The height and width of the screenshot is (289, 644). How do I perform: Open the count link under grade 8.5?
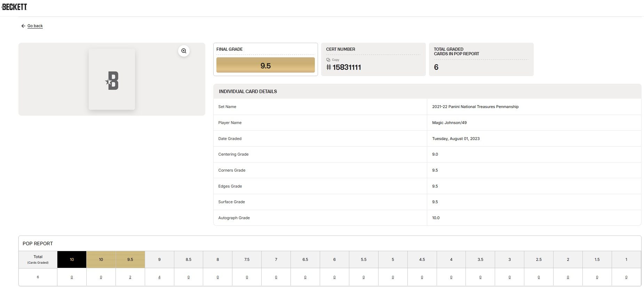[189, 277]
